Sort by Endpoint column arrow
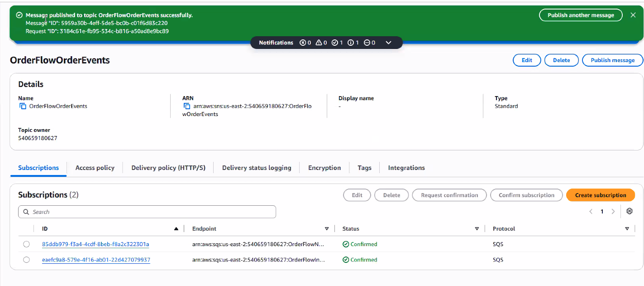The width and height of the screenshot is (644, 286). click(x=327, y=229)
